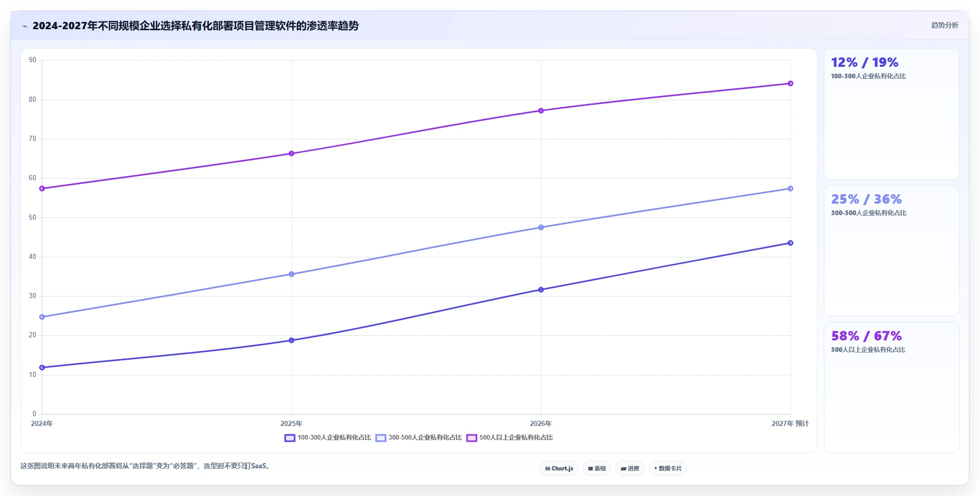Viewport: 980px width, 496px height.
Task: Select the 2027年 预计 point on the 500人以上 line
Action: point(790,84)
